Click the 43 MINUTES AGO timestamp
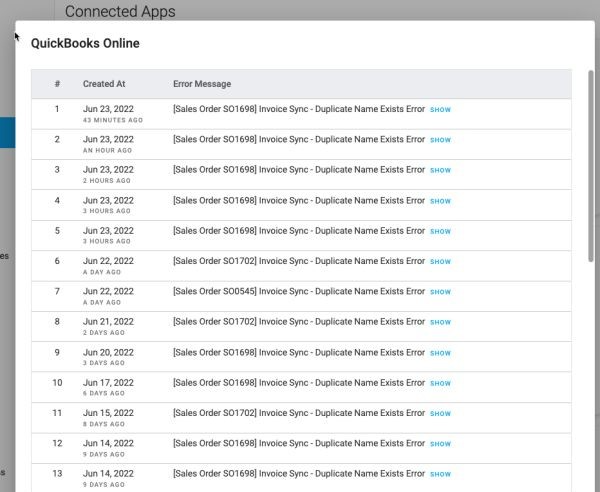Viewport: 600px width, 492px height. click(x=113, y=120)
